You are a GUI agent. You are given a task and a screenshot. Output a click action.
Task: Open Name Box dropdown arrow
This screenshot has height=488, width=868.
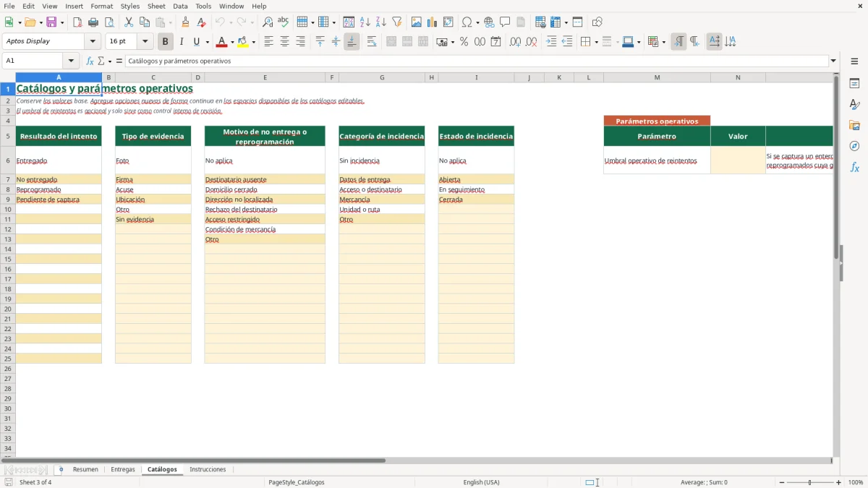coord(71,61)
